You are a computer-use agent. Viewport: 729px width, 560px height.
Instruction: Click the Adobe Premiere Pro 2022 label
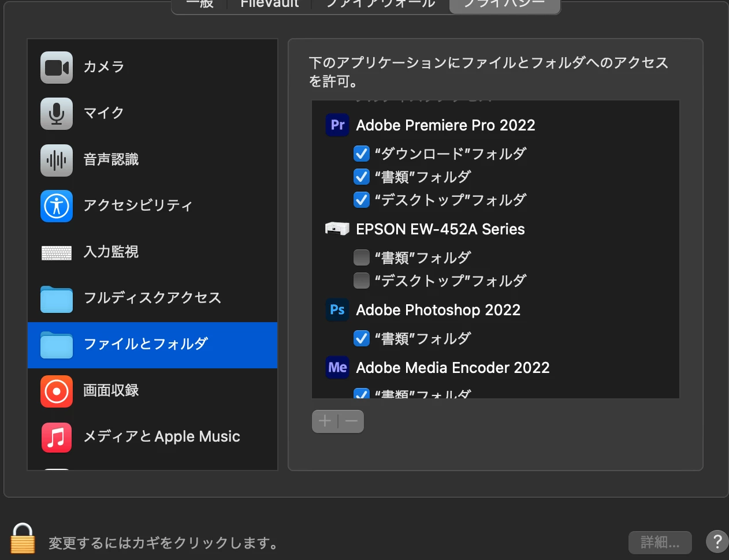click(x=445, y=125)
